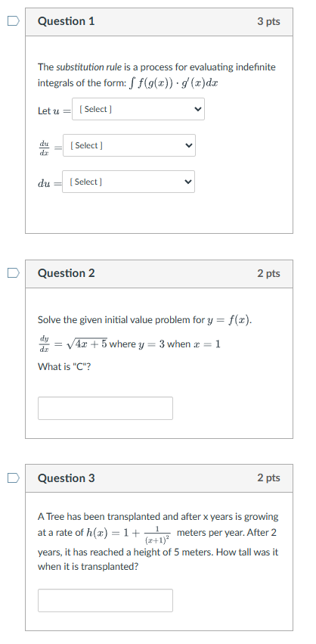316x644 pixels.
Task: Flag Question 3 for review
Action: pyautogui.click(x=14, y=478)
